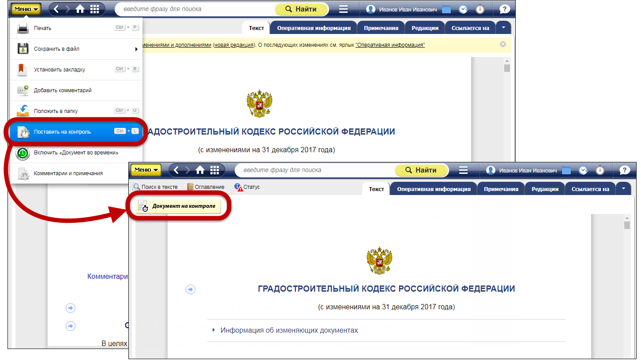The image size is (641, 364).
Task: Expand Информация об изменяющих документах
Action: tap(289, 330)
